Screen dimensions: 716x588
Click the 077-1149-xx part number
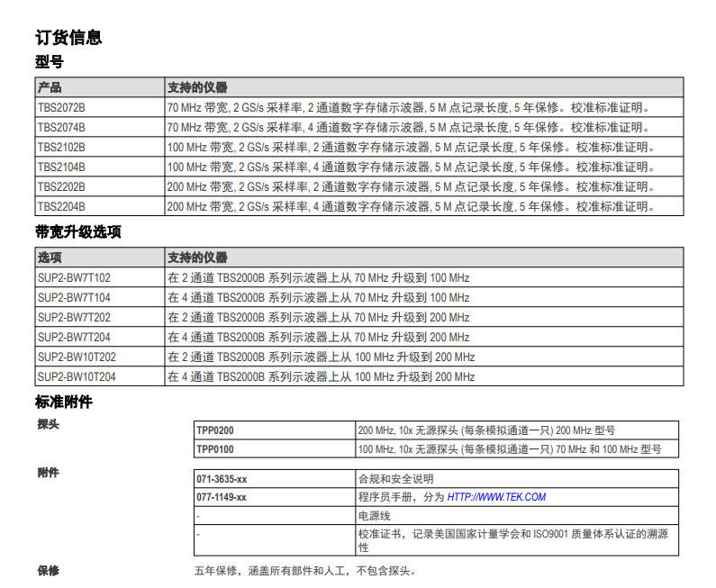222,497
